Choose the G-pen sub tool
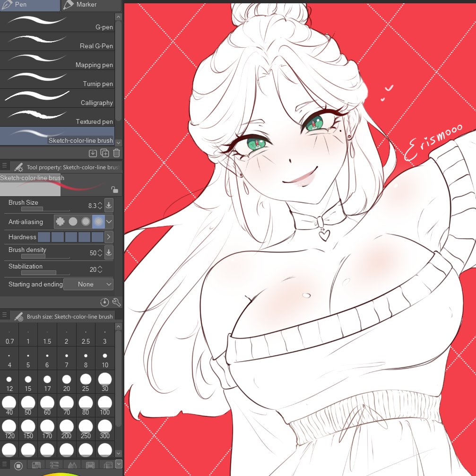Screen dimensions: 476x476 point(57,23)
